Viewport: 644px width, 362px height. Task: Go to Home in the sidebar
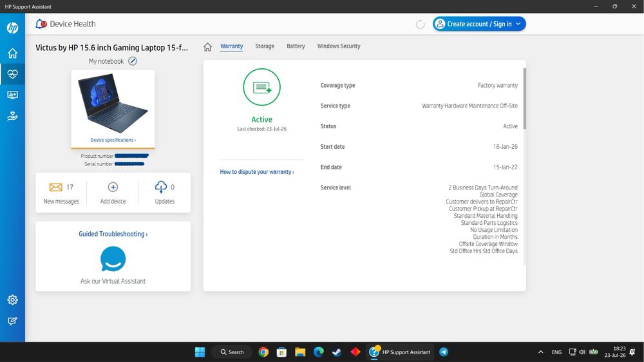point(12,53)
